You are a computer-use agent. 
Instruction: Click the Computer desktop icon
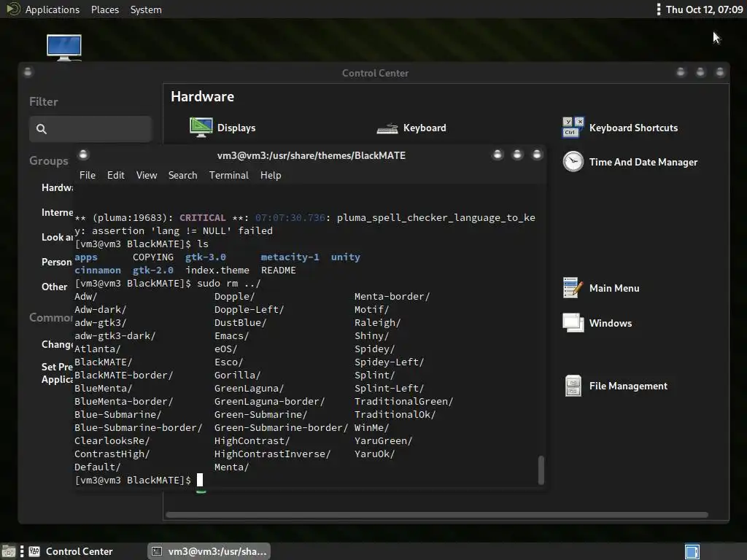[64, 47]
